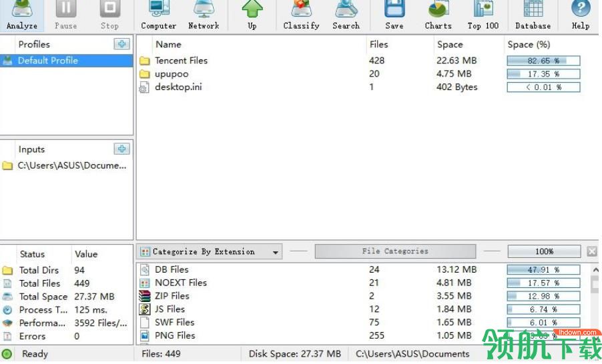Click the File Categories bar button
Image resolution: width=602 pixels, height=364 pixels.
(x=395, y=251)
